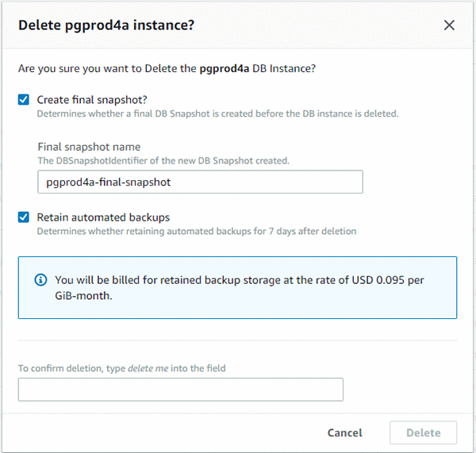
Task: Click the DBSnapshotIdentifier helper text
Action: point(163,160)
